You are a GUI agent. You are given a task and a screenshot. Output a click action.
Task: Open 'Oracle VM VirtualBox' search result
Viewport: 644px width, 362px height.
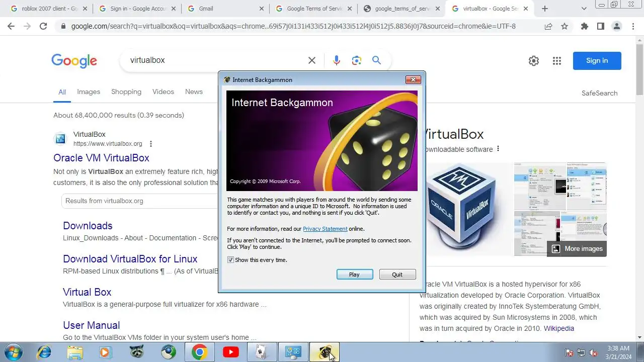click(x=101, y=158)
